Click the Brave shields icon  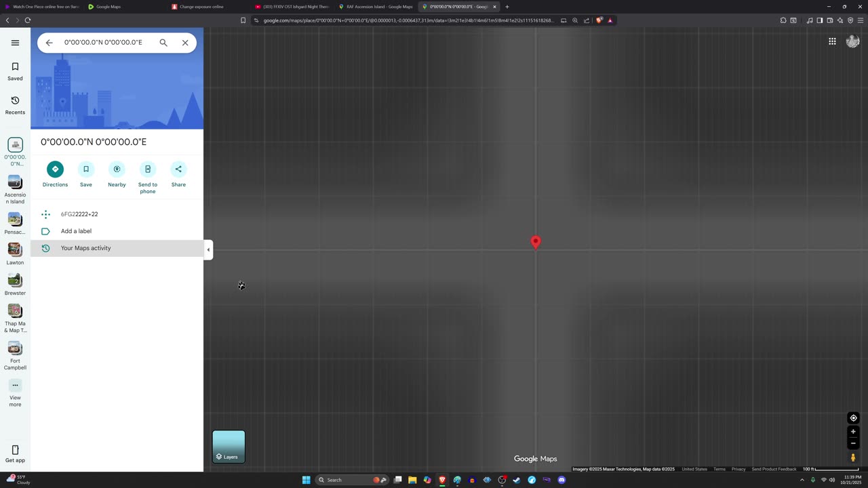[x=599, y=20]
